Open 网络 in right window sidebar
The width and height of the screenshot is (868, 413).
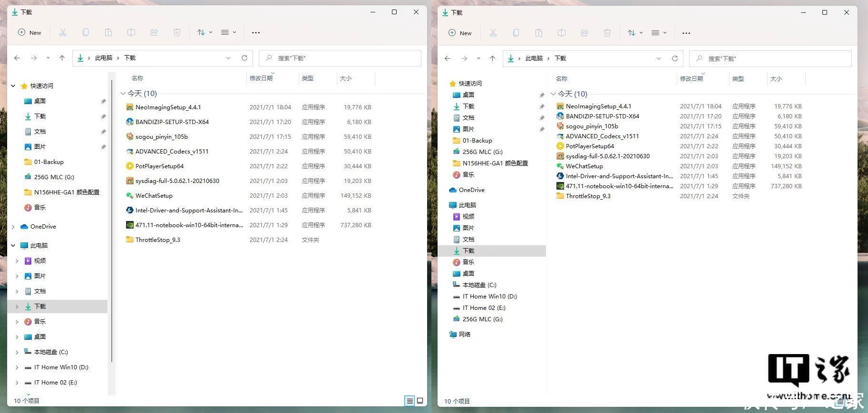tap(465, 335)
